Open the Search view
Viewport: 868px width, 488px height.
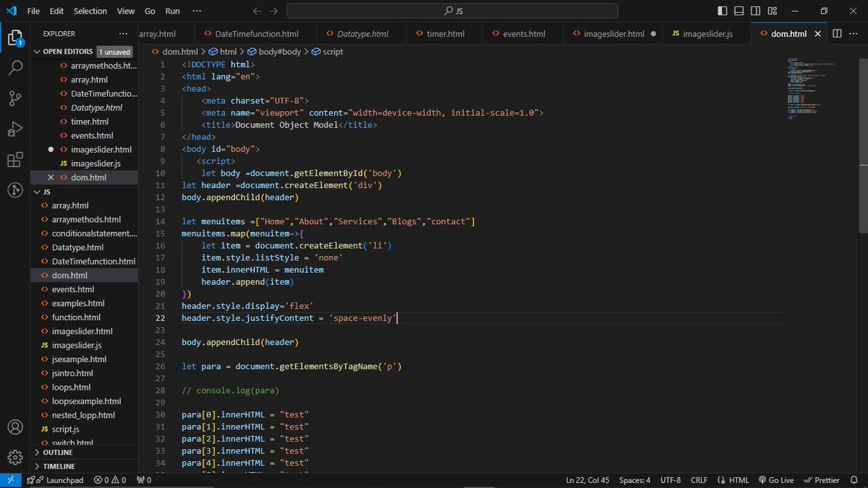(15, 67)
